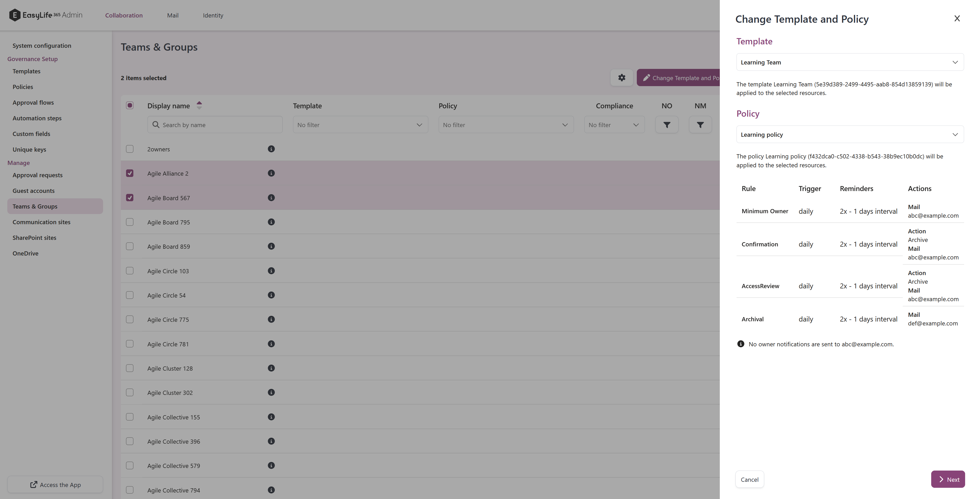Open the Learning policy dropdown
The image size is (980, 499).
[850, 134]
